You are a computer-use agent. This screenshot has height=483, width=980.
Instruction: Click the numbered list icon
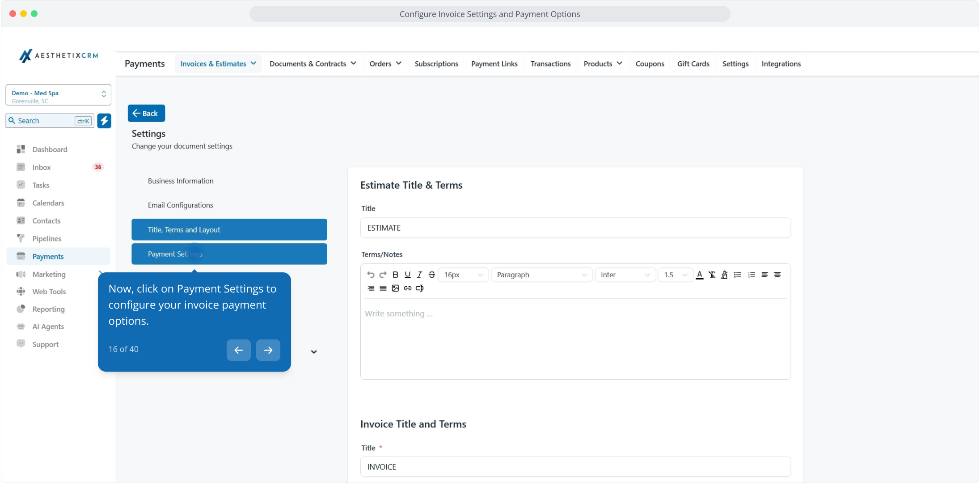pyautogui.click(x=752, y=275)
